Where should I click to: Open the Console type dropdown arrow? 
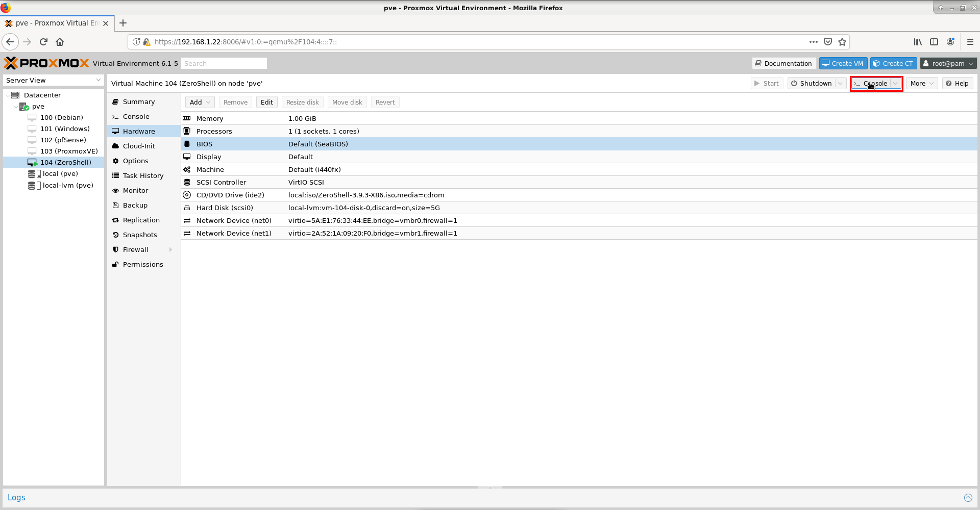click(895, 83)
